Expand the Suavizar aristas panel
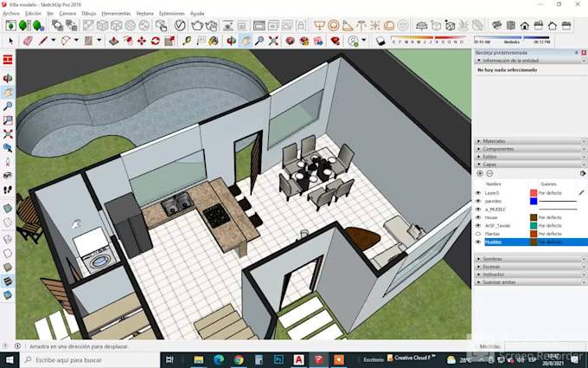Screen dimensions: 588x368 pyautogui.click(x=531, y=282)
